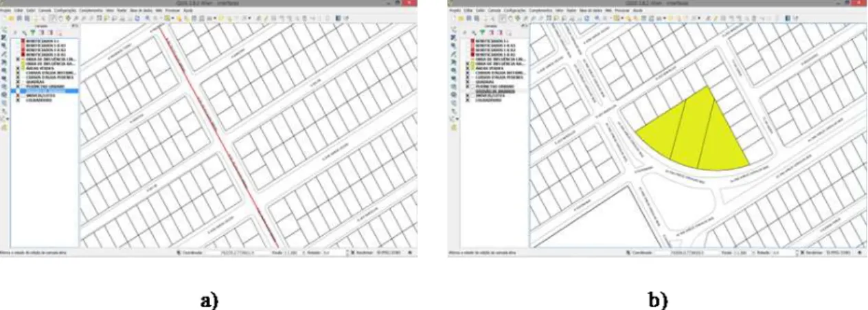The width and height of the screenshot is (868, 310).
Task: Open the Camada menu in window a
Action: click(x=44, y=10)
